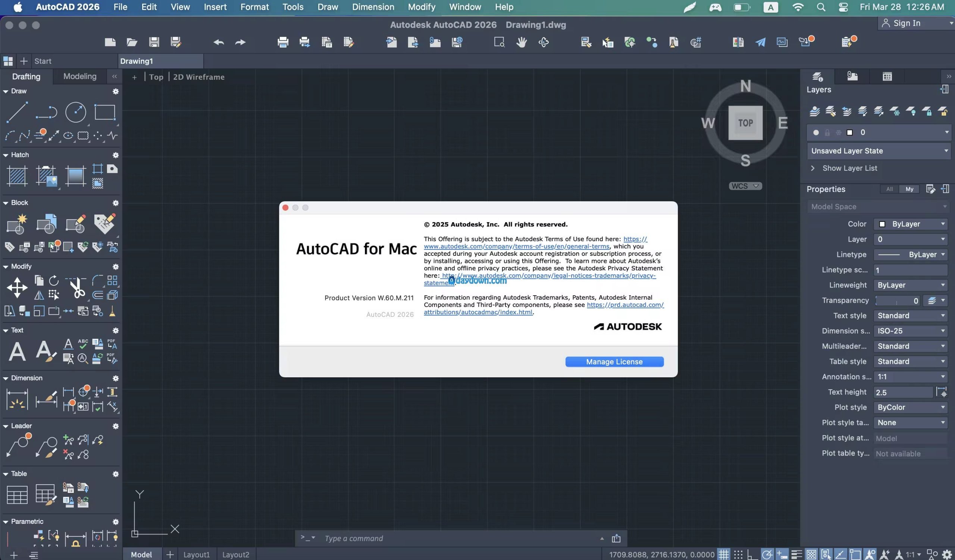Open the Format menu
The height and width of the screenshot is (560, 955).
pyautogui.click(x=254, y=7)
